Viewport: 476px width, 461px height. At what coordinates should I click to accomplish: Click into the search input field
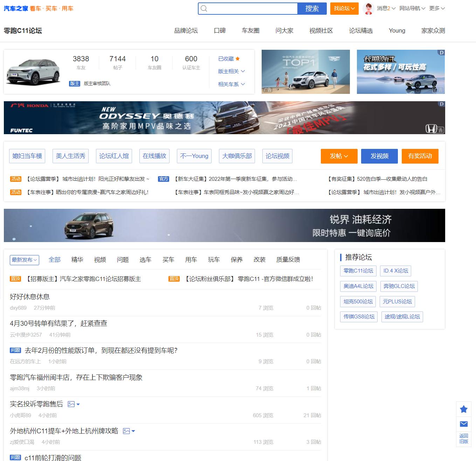[x=252, y=8]
